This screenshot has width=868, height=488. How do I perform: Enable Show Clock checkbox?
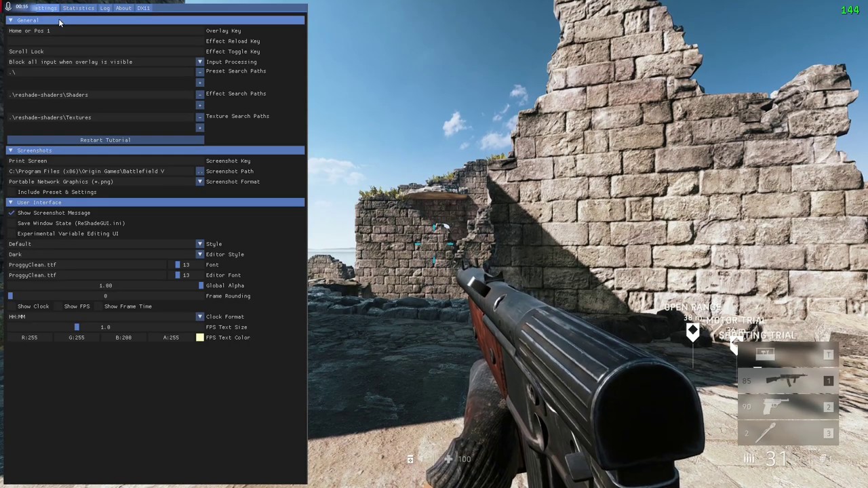(12, 306)
